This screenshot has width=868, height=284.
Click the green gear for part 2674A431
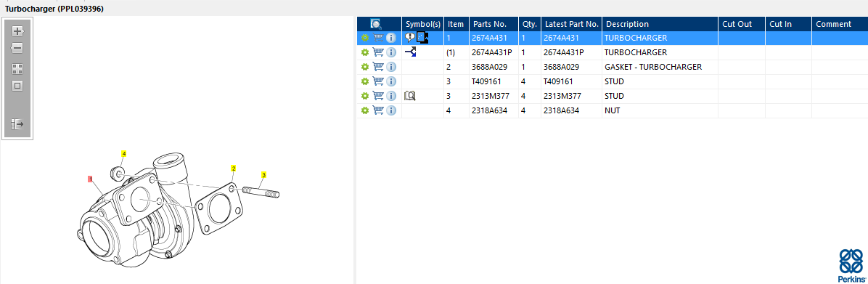[365, 38]
